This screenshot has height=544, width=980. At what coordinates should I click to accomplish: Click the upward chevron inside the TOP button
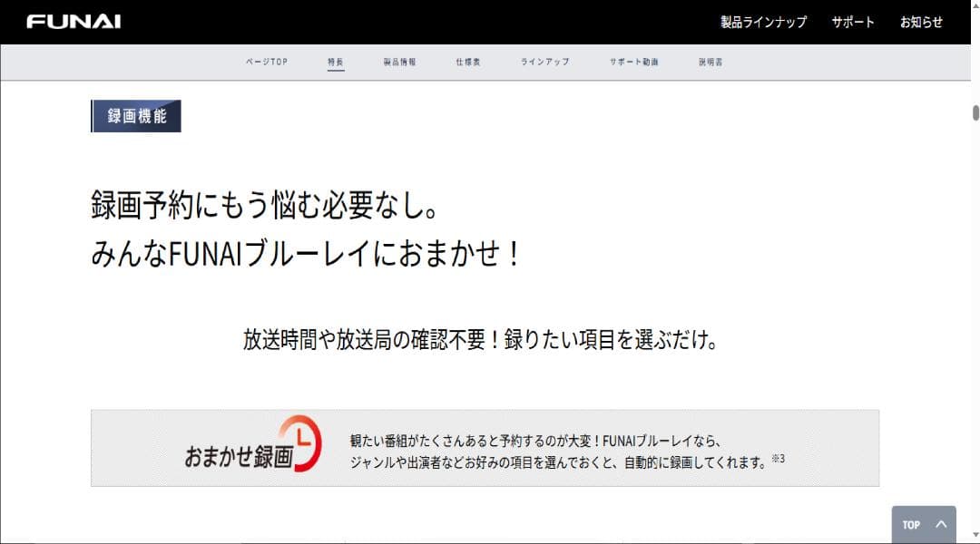939,524
